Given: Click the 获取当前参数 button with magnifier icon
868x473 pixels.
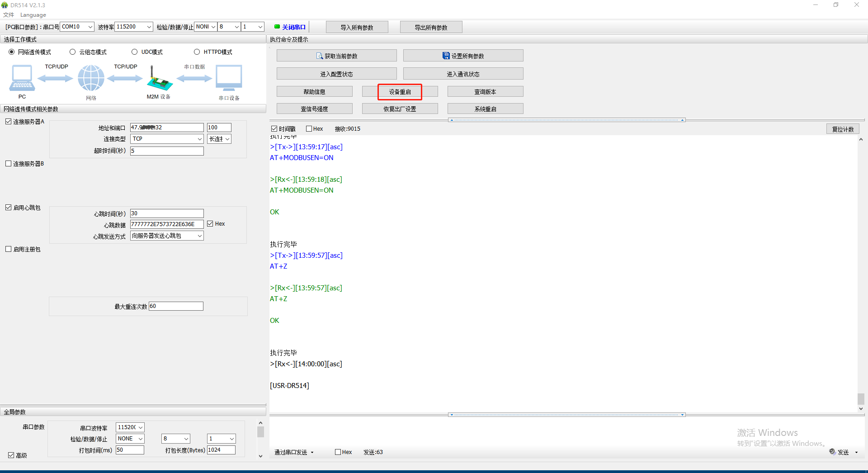Looking at the screenshot, I should point(336,56).
